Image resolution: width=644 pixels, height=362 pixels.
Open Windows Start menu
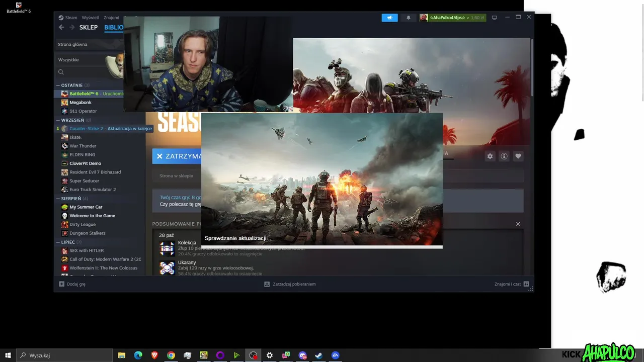(x=8, y=355)
